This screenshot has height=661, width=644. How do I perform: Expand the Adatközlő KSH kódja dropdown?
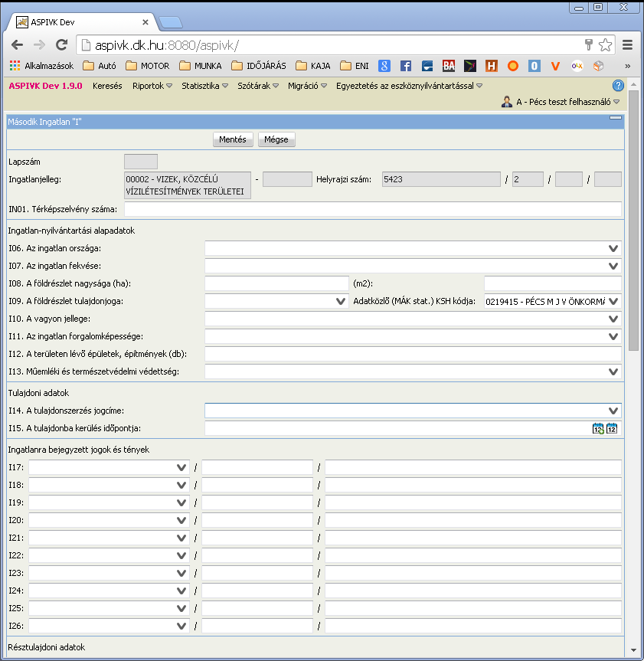point(613,302)
